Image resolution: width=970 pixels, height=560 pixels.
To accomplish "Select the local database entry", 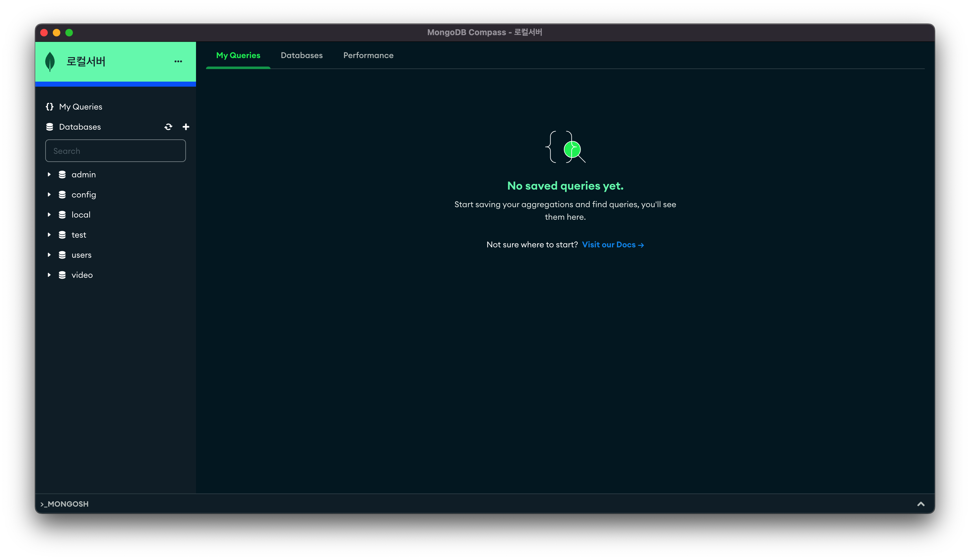I will tap(81, 215).
